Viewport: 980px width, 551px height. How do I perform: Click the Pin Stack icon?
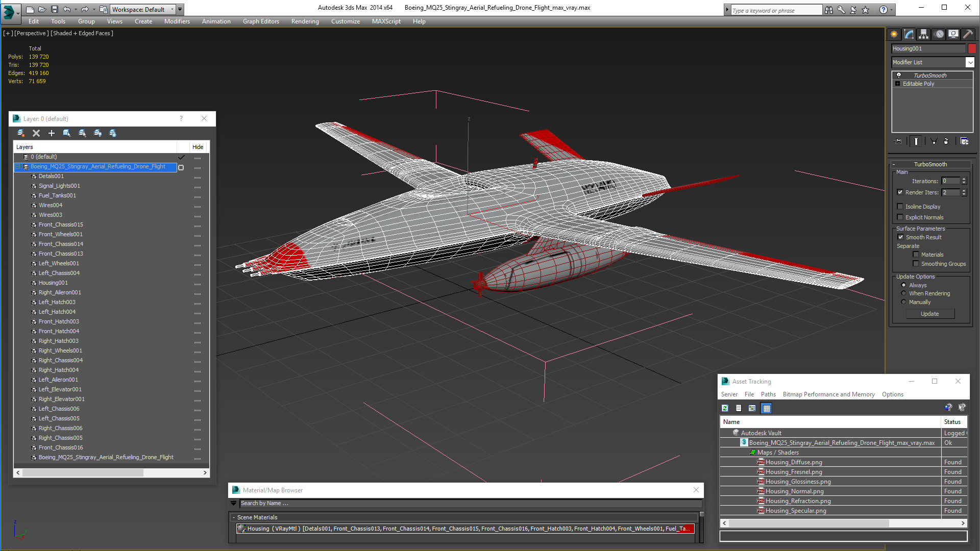point(898,141)
